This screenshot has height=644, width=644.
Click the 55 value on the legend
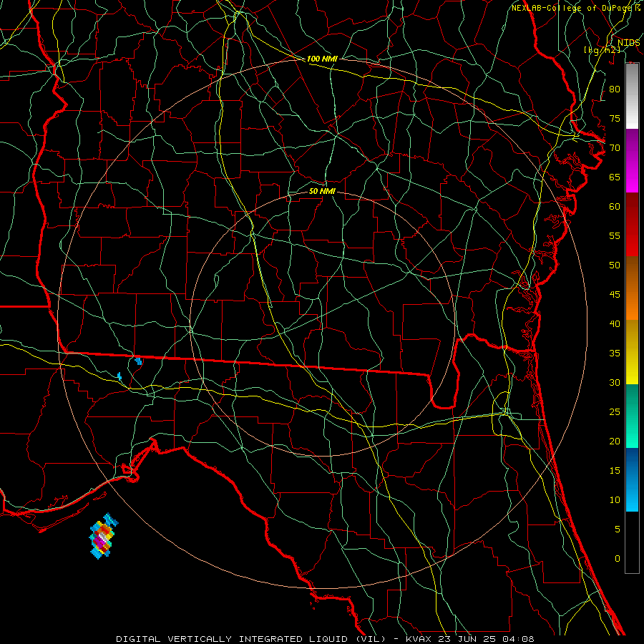(615, 235)
